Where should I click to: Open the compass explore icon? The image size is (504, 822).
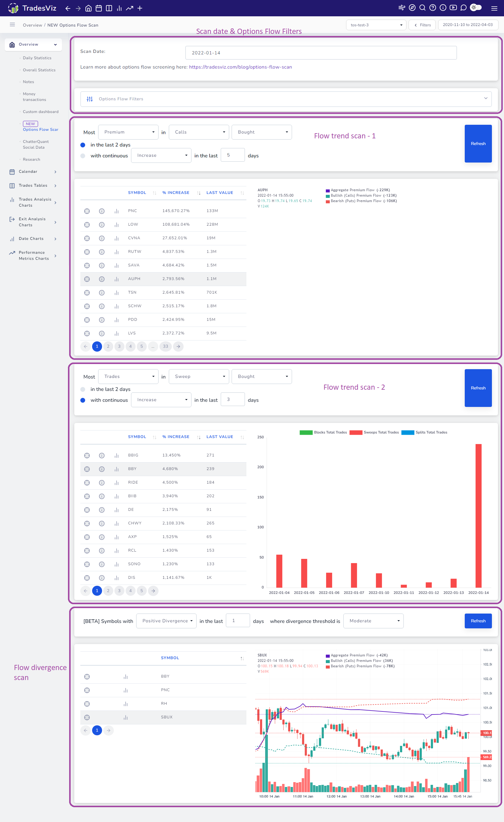tap(412, 8)
